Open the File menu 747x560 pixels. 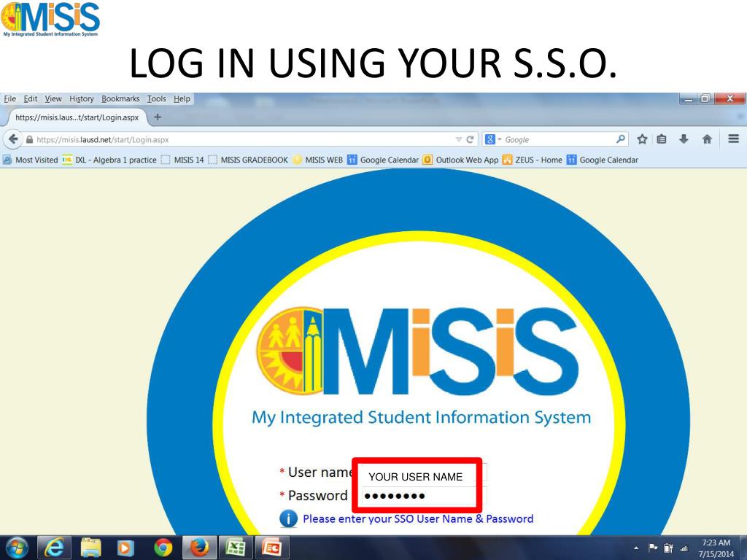click(9, 98)
